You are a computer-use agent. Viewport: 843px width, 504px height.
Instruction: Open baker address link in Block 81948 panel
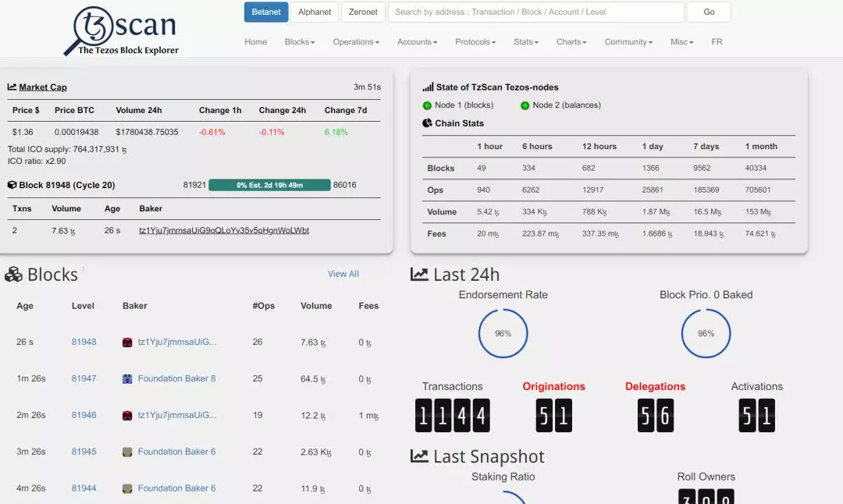coord(224,230)
